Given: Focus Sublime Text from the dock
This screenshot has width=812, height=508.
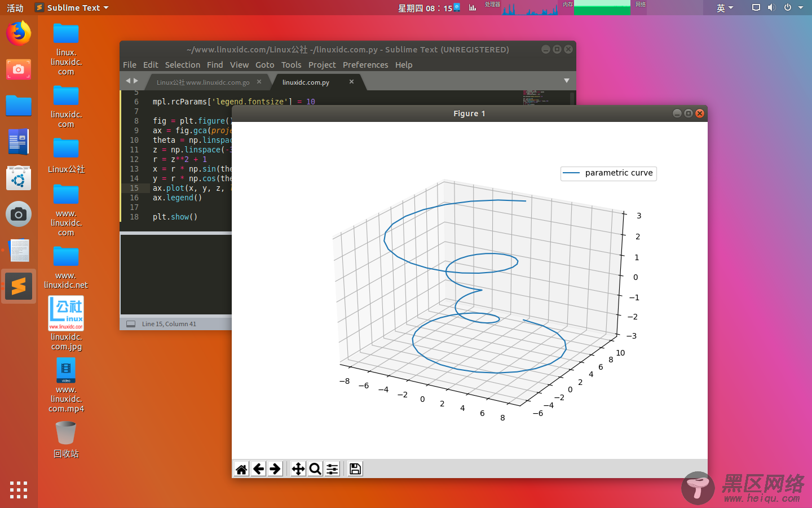Looking at the screenshot, I should 19,286.
